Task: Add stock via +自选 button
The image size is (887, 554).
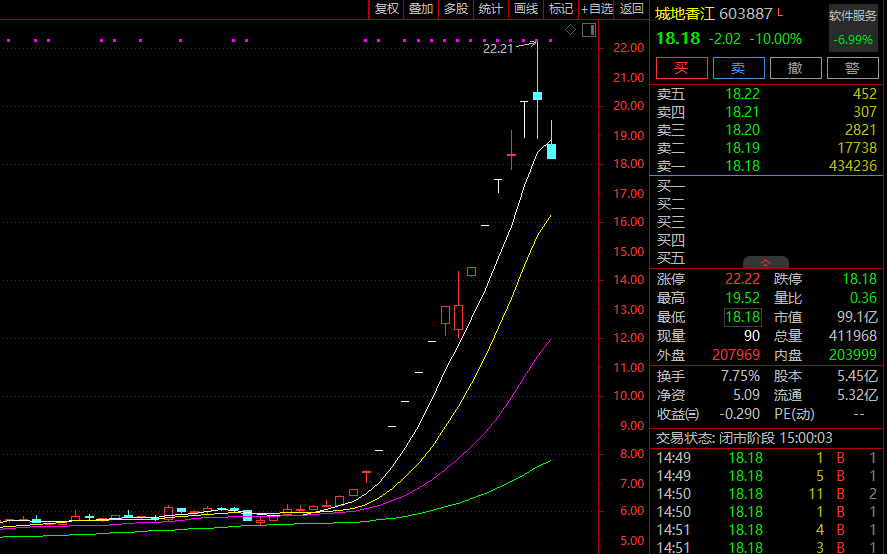Action: click(597, 9)
